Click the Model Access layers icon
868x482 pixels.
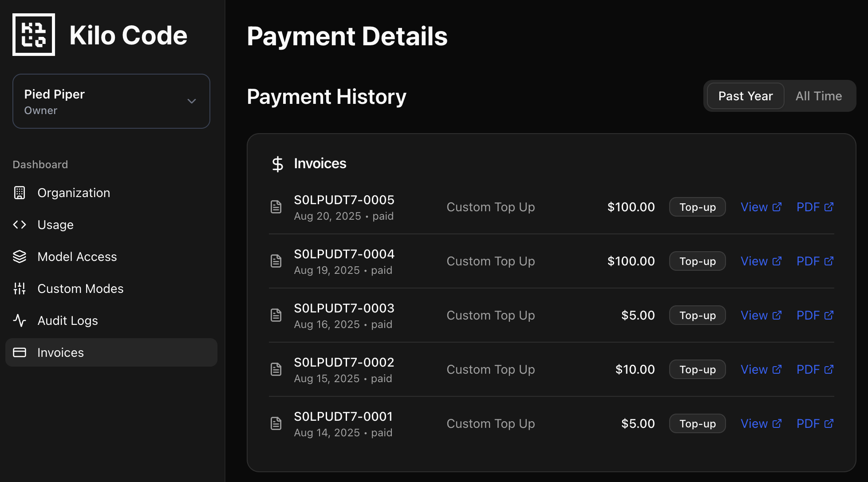tap(20, 257)
